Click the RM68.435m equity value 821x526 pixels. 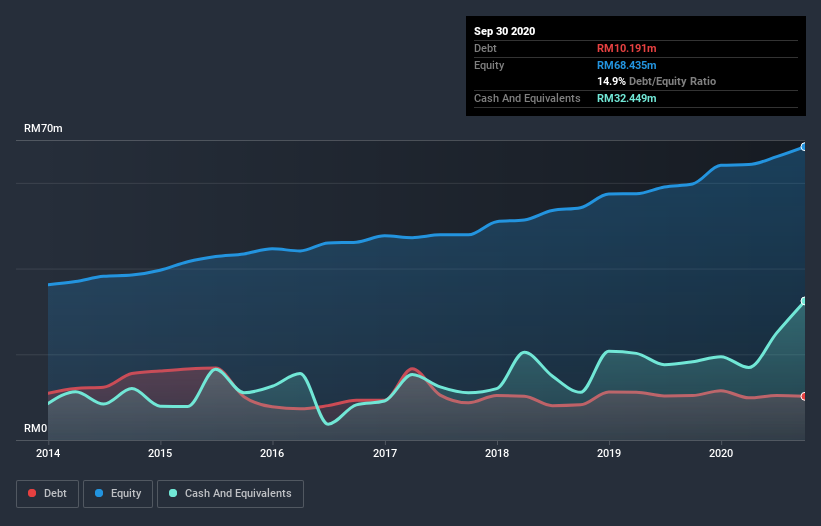point(627,65)
